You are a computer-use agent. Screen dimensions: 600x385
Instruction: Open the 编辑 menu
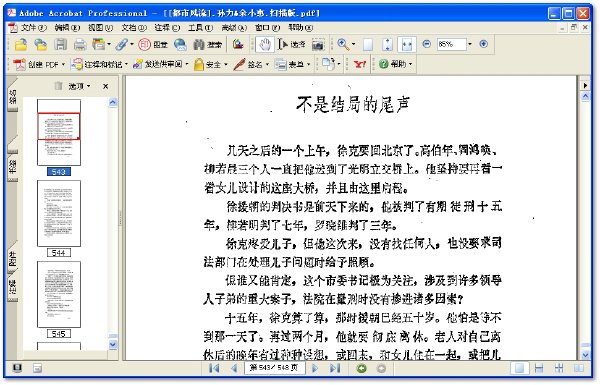(x=67, y=28)
